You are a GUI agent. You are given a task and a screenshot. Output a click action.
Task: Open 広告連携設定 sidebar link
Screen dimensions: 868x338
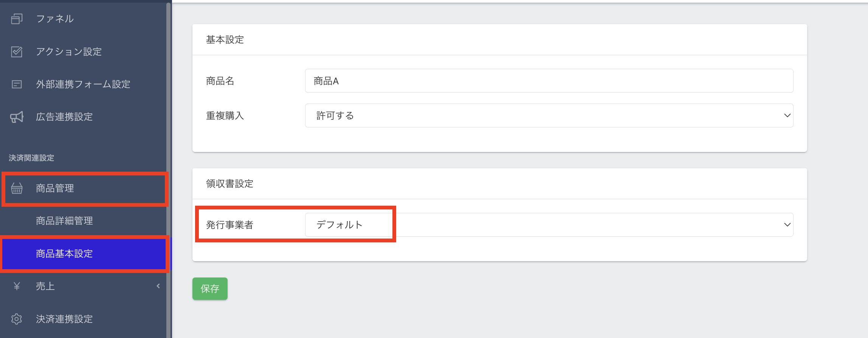click(x=64, y=117)
